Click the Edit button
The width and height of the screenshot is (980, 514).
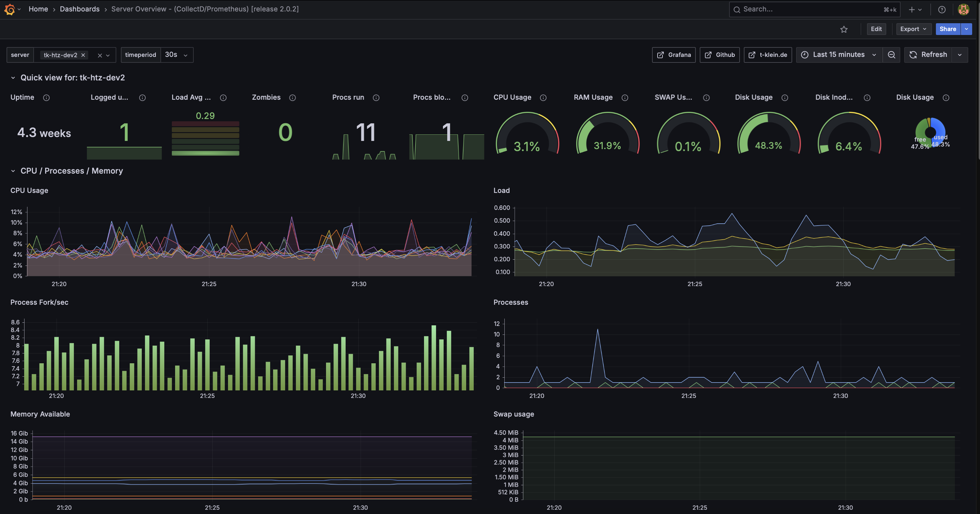(x=876, y=29)
